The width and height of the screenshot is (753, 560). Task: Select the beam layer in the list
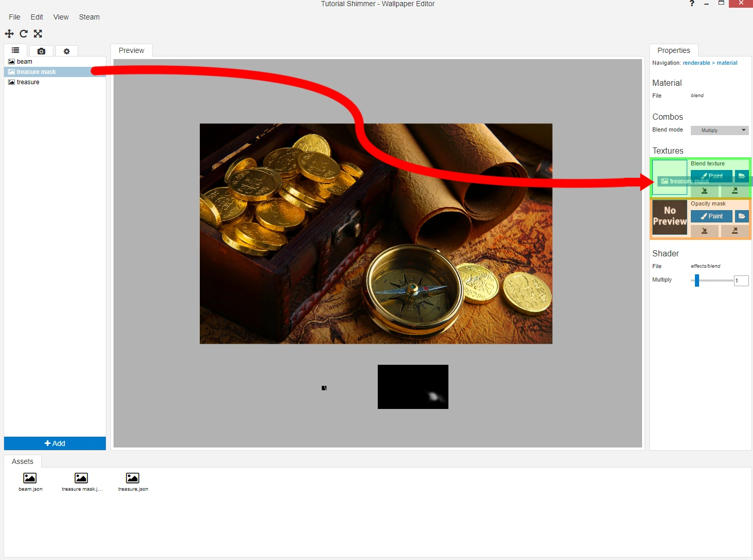point(25,62)
